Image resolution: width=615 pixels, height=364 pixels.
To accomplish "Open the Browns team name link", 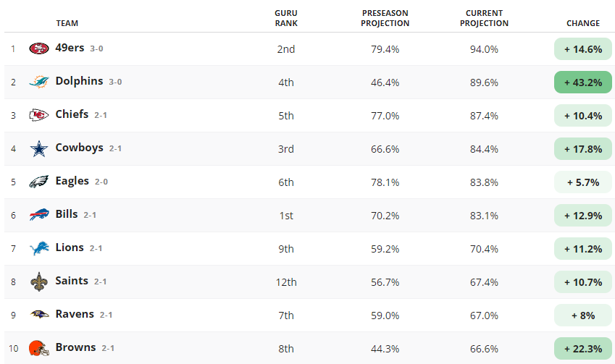I will click(75, 347).
